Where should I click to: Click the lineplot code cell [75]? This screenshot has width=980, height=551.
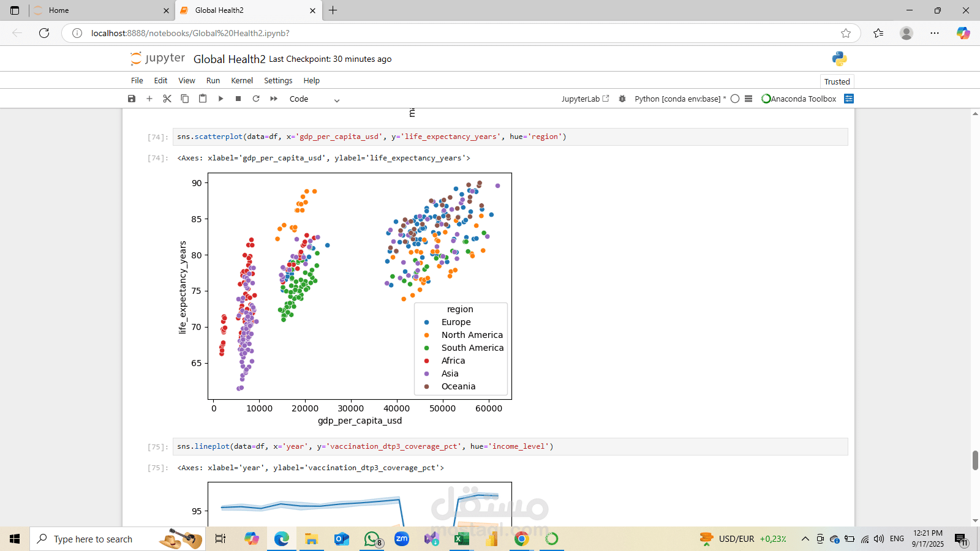click(x=510, y=446)
